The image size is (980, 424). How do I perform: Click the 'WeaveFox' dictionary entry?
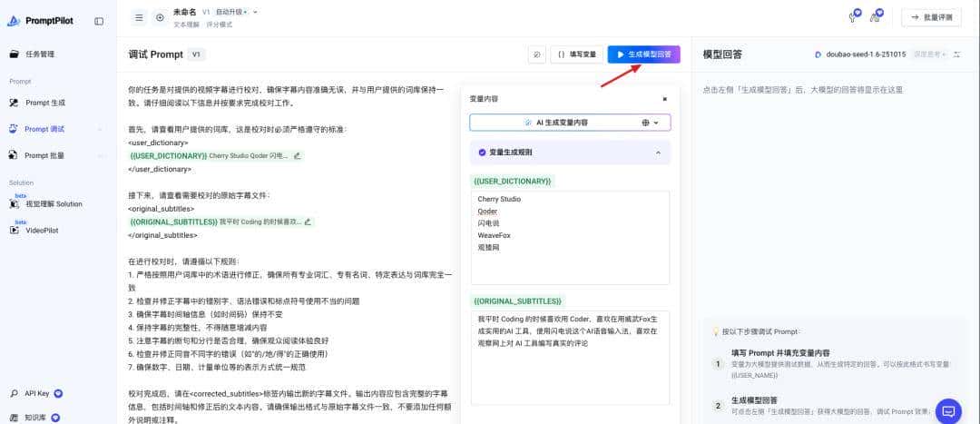pos(495,235)
